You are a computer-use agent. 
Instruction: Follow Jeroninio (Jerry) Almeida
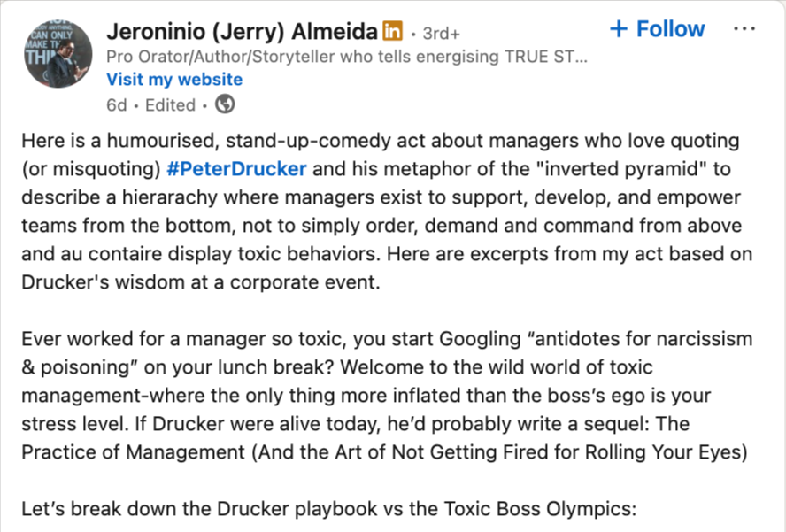coord(657,29)
